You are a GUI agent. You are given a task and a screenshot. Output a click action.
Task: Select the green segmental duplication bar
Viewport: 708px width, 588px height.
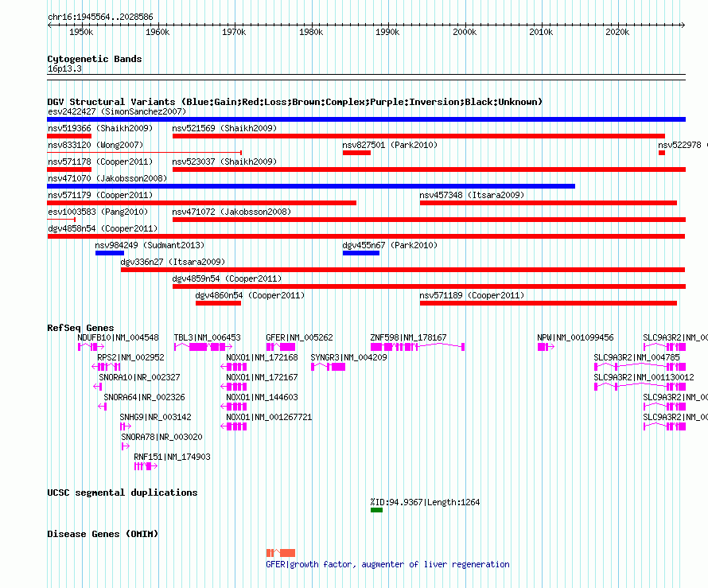(x=376, y=510)
